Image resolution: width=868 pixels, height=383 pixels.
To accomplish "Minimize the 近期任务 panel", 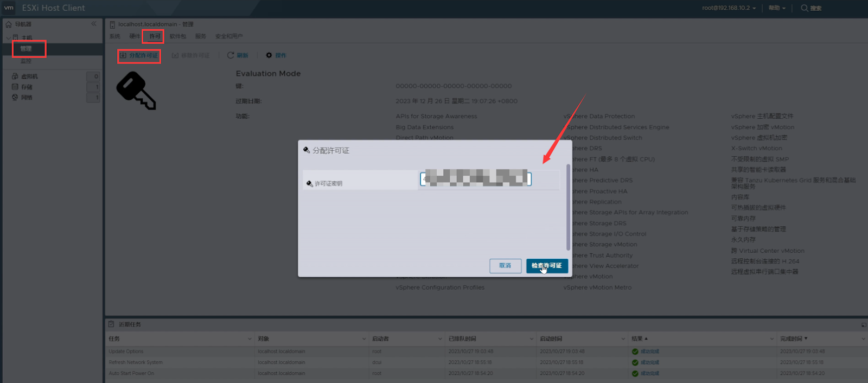I will click(863, 325).
